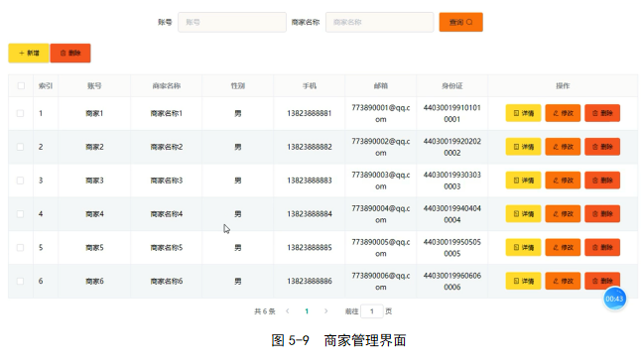Open 详情 details for 商家3
Image resolution: width=641 pixels, height=364 pixels.
pos(523,181)
